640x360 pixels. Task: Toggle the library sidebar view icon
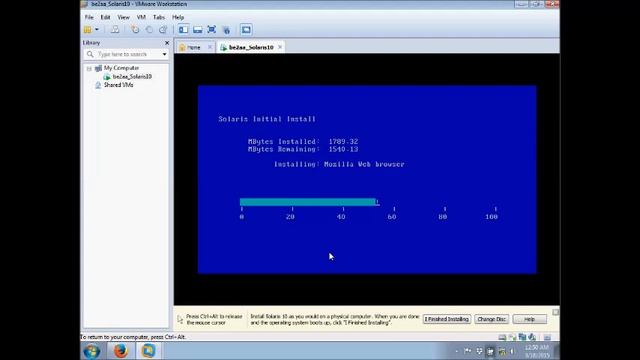[x=183, y=29]
